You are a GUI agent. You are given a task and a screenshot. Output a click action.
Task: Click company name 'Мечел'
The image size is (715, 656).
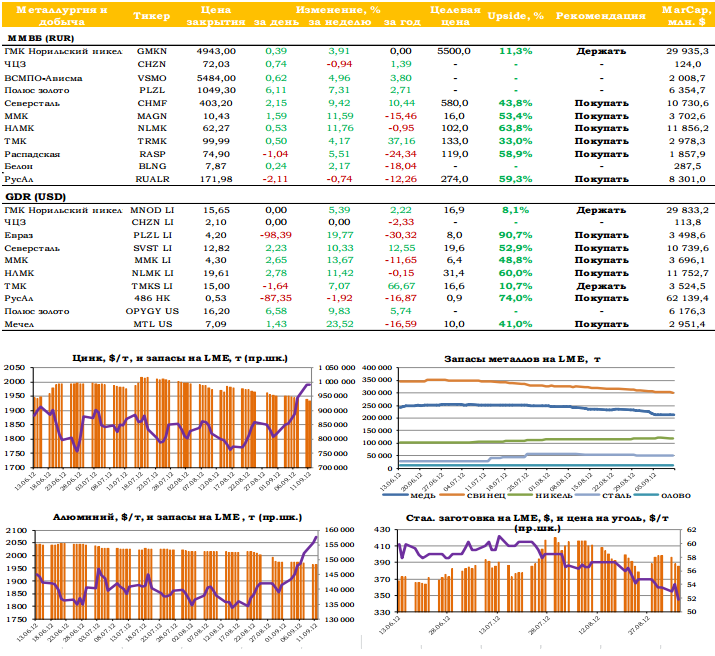pyautogui.click(x=19, y=325)
